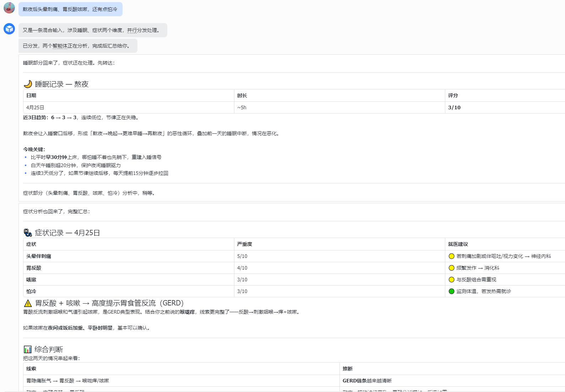
Task: Click the 4月25日 table cell
Action: (x=129, y=107)
